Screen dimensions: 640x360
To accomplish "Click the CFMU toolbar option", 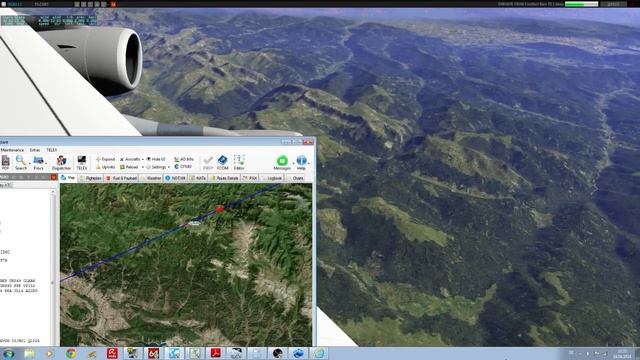I will click(x=183, y=167).
